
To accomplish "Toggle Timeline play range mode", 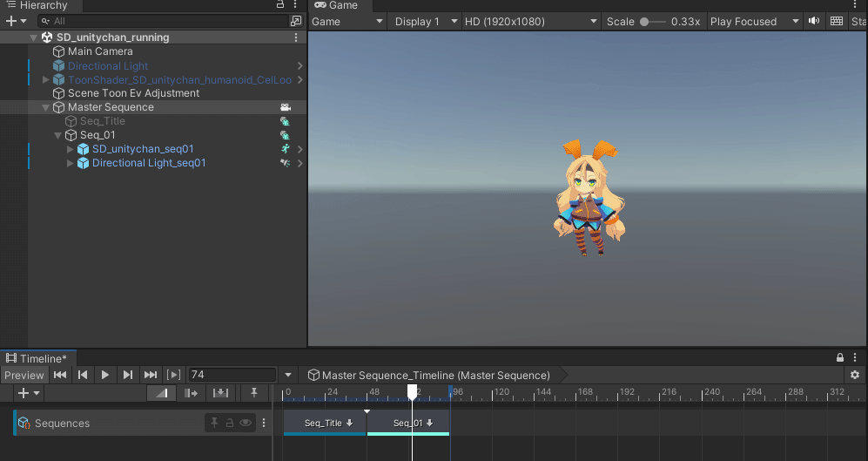I will coord(173,375).
